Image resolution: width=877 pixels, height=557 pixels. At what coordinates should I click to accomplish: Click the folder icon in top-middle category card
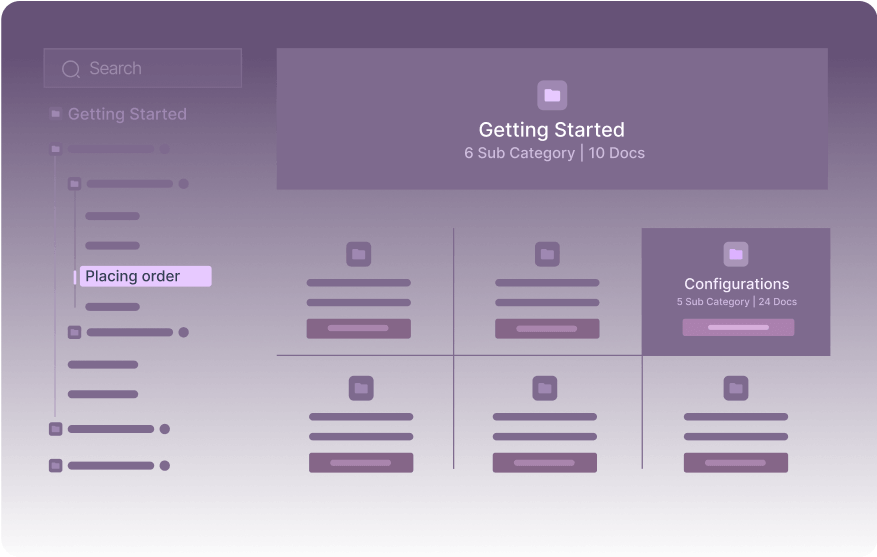pos(547,254)
